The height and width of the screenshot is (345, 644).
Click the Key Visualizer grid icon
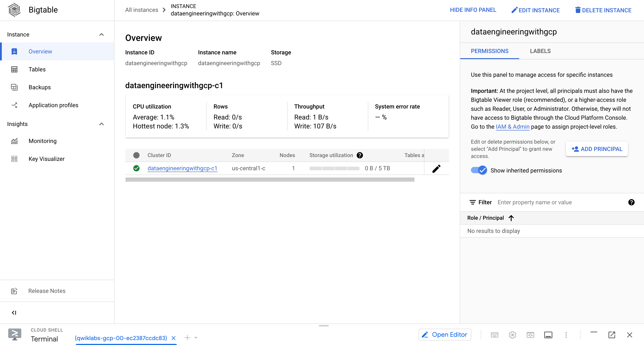tap(14, 159)
